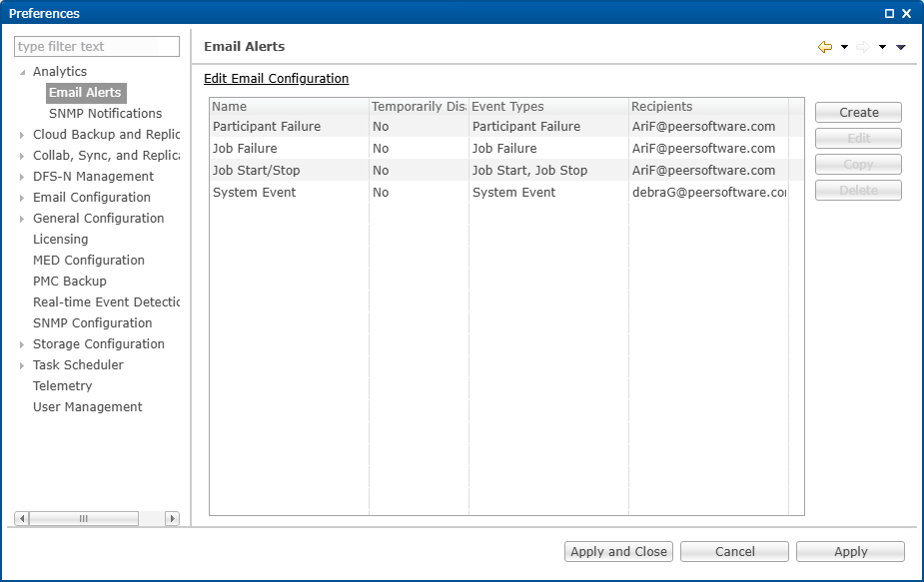This screenshot has height=582, width=924.
Task: Open the forward history dropdown arrow
Action: (x=882, y=47)
